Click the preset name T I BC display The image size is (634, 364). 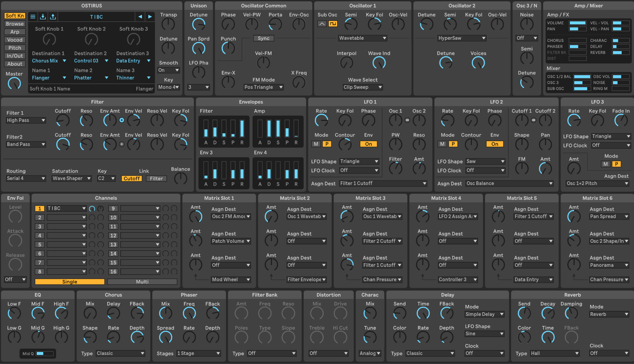pyautogui.click(x=97, y=17)
